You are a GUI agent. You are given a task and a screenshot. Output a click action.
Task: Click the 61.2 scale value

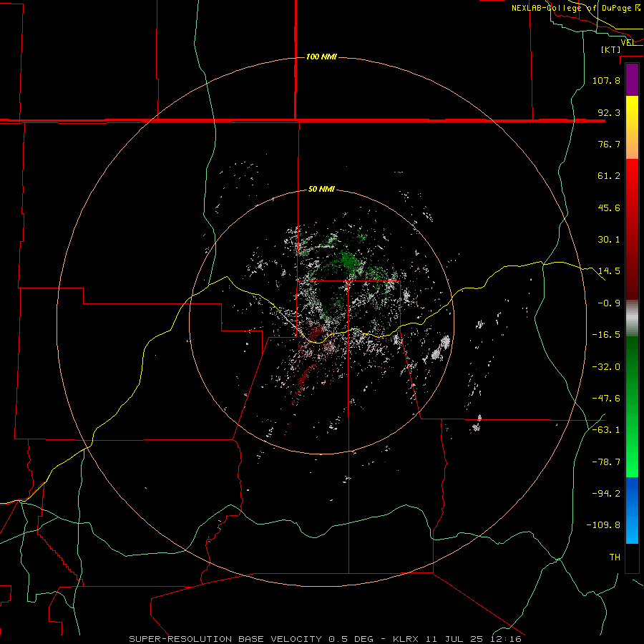(x=609, y=176)
